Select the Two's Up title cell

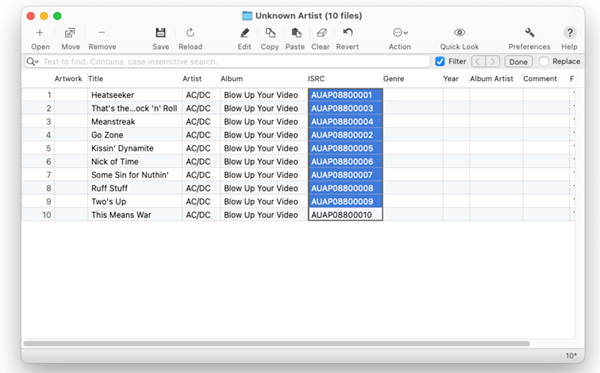(x=135, y=202)
